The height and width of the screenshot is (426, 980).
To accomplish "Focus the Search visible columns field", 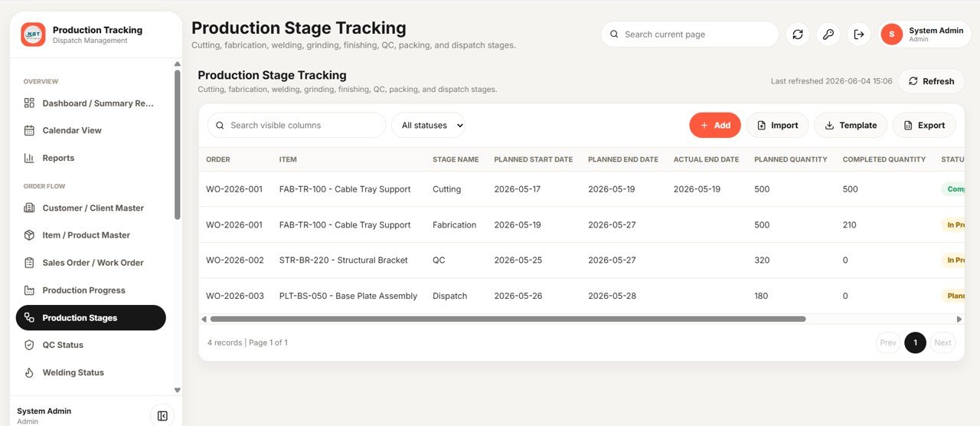I will (x=297, y=126).
